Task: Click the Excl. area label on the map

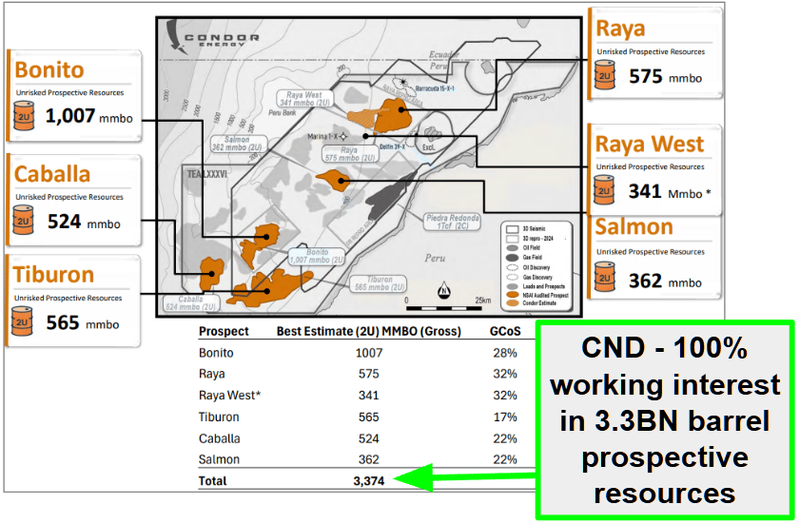Action: (429, 147)
